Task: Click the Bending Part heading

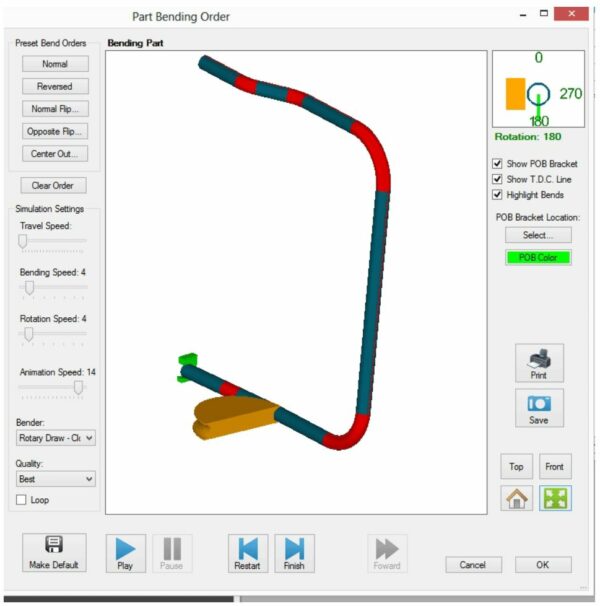Action: (x=135, y=43)
